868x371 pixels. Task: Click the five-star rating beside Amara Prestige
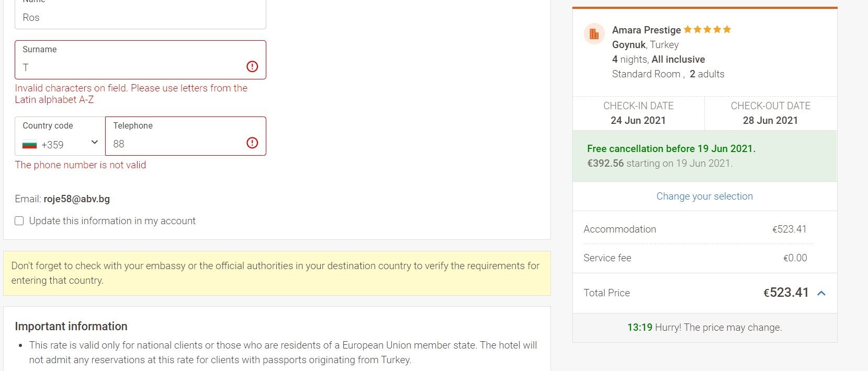coord(707,30)
